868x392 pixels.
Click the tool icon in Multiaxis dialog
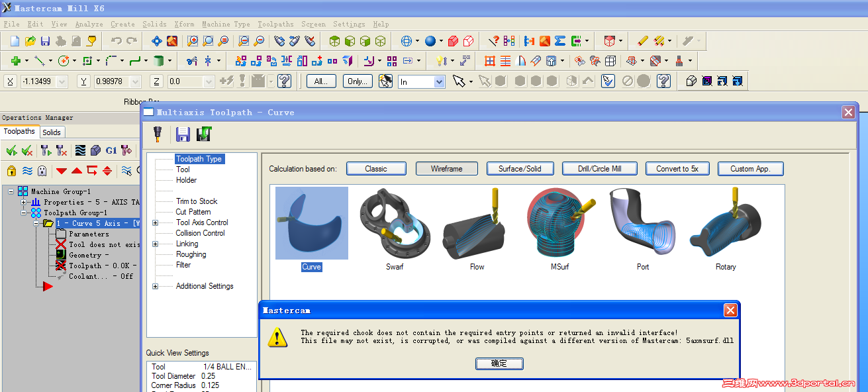[158, 134]
